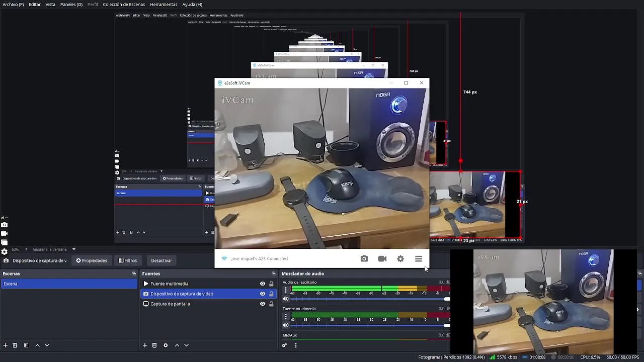Image resolution: width=644 pixels, height=362 pixels.
Task: Open the Editar menu
Action: click(x=35, y=5)
